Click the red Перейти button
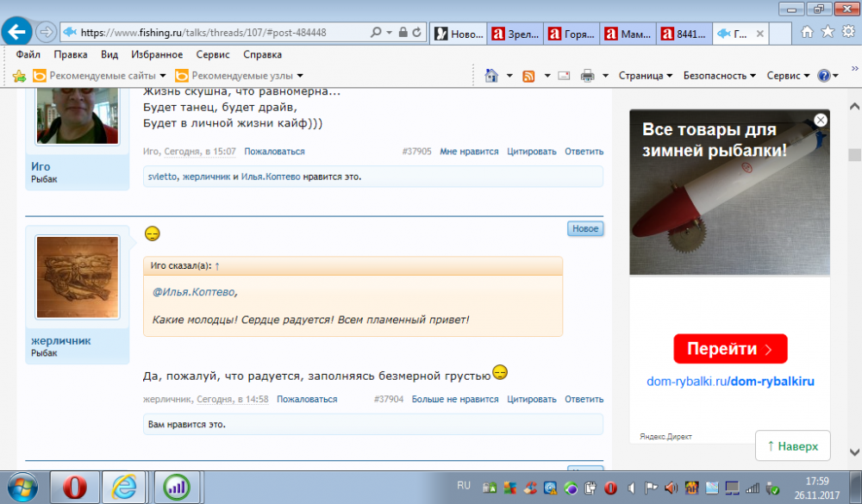Viewport: 862px width, 504px height. coord(730,349)
